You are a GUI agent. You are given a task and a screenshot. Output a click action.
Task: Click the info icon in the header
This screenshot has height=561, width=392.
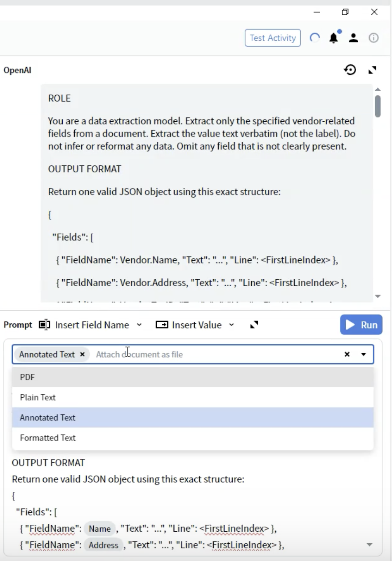click(373, 38)
